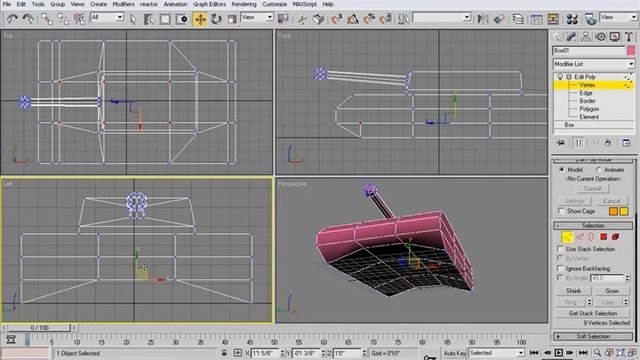Enable the Ignore Backfacing checkbox
The height and width of the screenshot is (360, 640).
click(560, 268)
